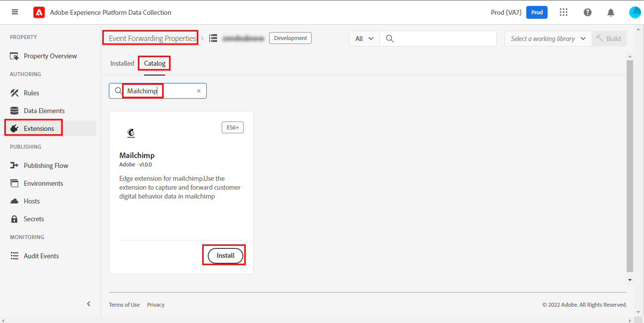Click the Data Elements database icon
The image size is (644, 323).
pos(14,111)
